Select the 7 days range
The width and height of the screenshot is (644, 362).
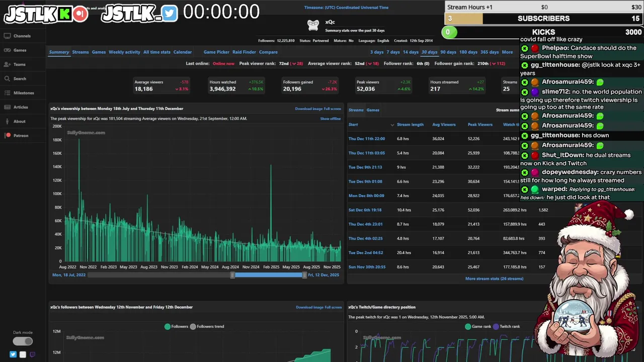(x=393, y=52)
